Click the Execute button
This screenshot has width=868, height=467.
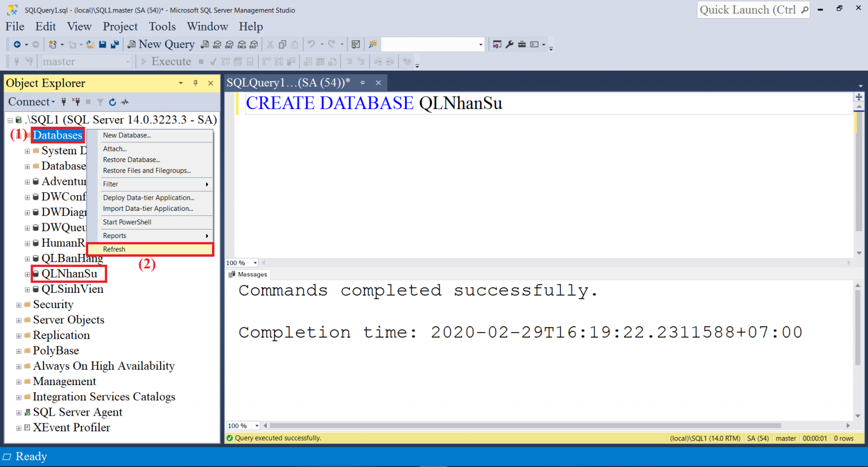[171, 61]
